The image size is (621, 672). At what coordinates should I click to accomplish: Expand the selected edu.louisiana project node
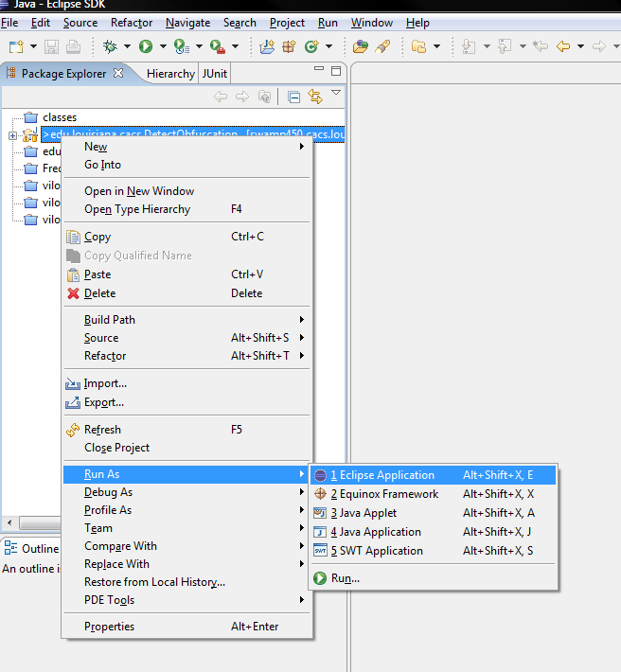coord(12,136)
